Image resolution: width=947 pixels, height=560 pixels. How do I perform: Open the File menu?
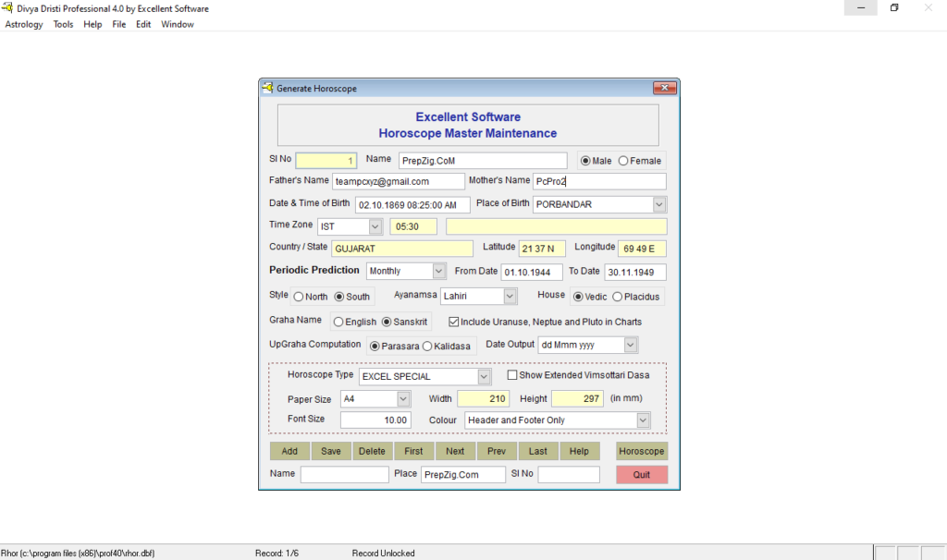(119, 24)
